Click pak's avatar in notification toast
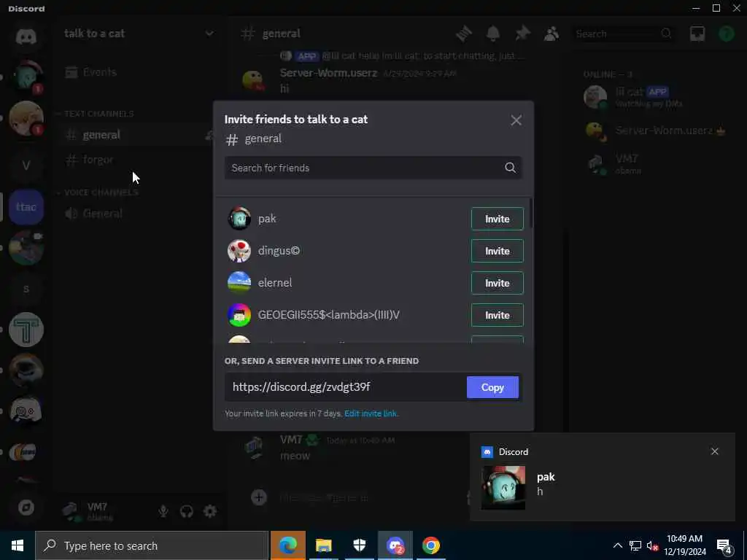Viewport: 747px width, 560px height. pyautogui.click(x=503, y=488)
